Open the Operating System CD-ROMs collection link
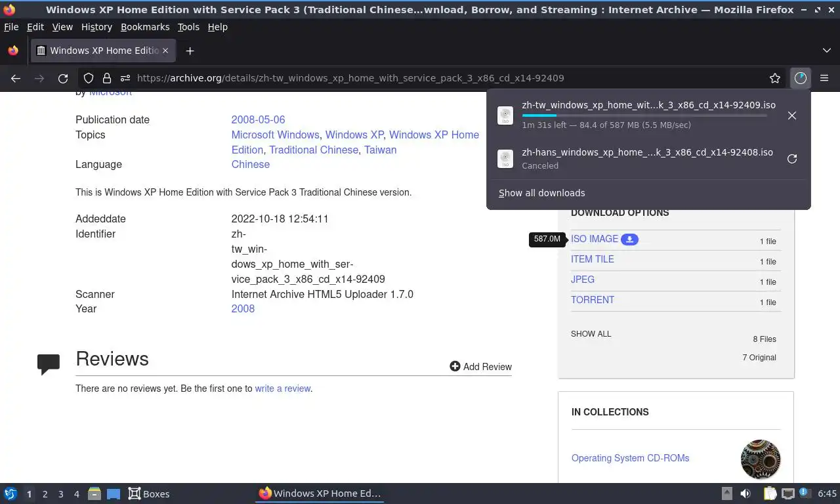The image size is (840, 504). coord(630,458)
